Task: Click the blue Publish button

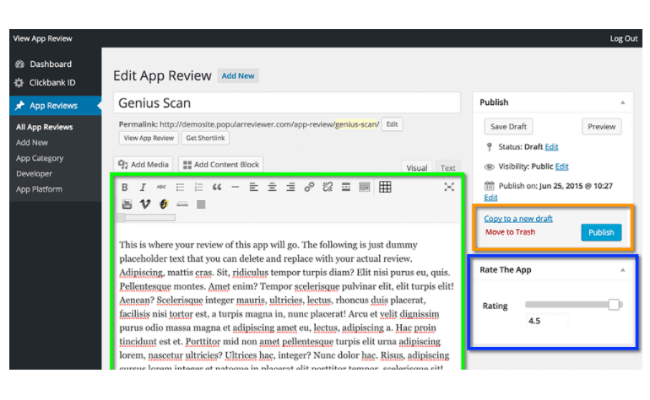Action: click(601, 233)
